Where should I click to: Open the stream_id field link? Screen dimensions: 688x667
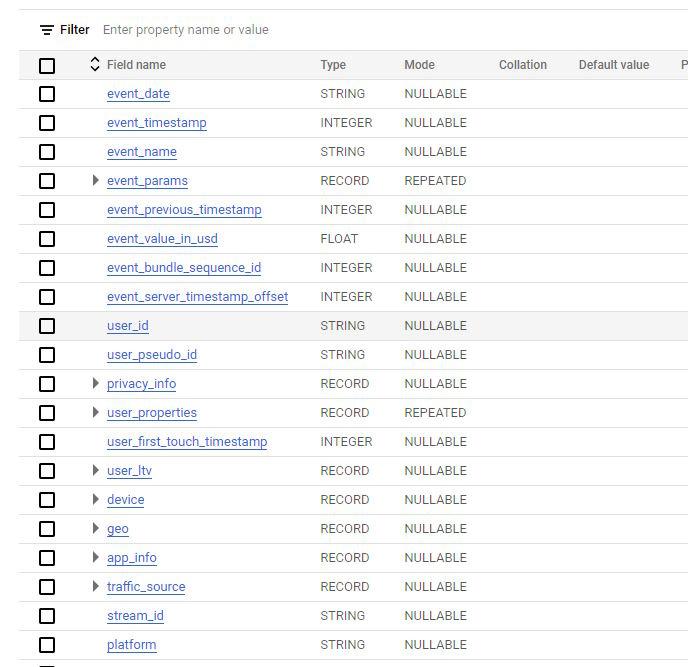click(135, 616)
